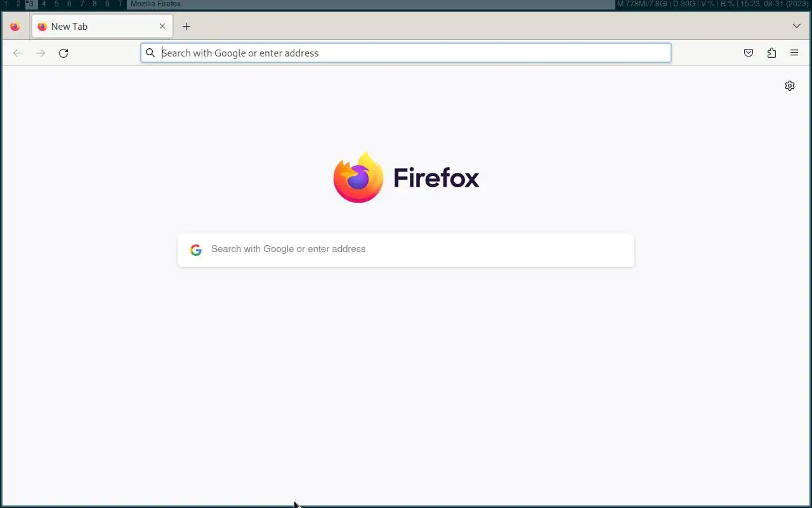
Task: Switch to workspace 4 in top bar
Action: [44, 4]
